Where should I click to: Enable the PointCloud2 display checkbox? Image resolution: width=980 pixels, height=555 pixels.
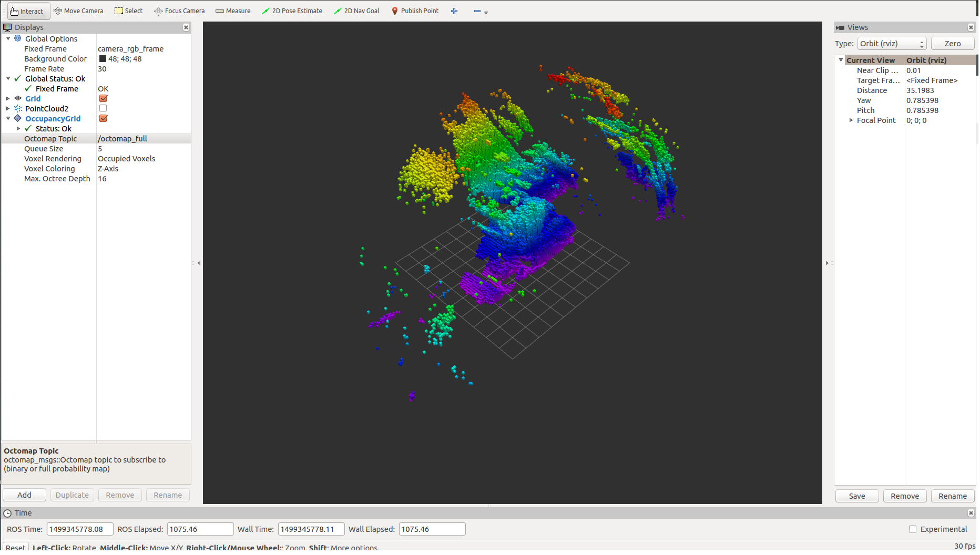tap(103, 109)
